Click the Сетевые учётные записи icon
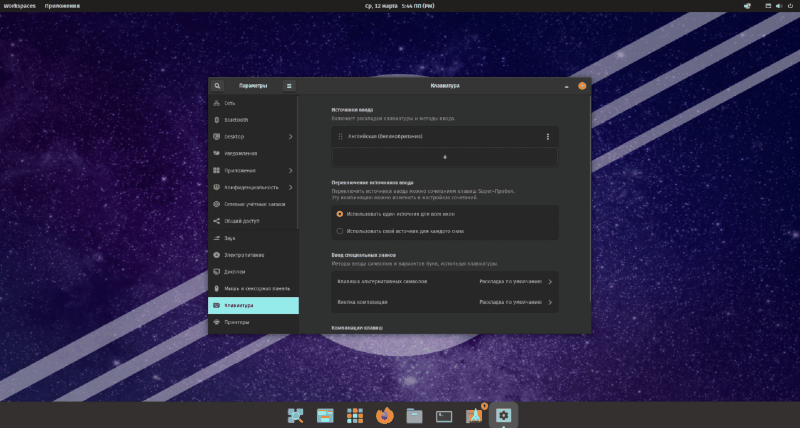Screen dimensions: 800x428 click(x=216, y=204)
